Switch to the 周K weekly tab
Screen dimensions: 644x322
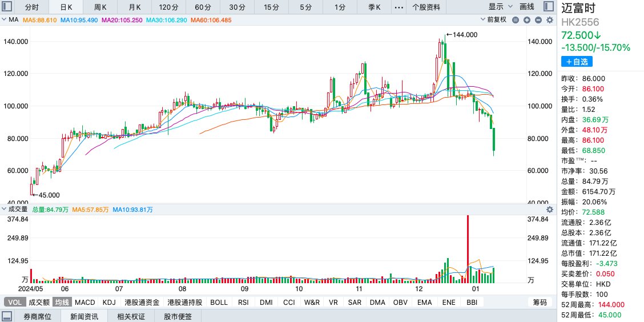pos(100,7)
